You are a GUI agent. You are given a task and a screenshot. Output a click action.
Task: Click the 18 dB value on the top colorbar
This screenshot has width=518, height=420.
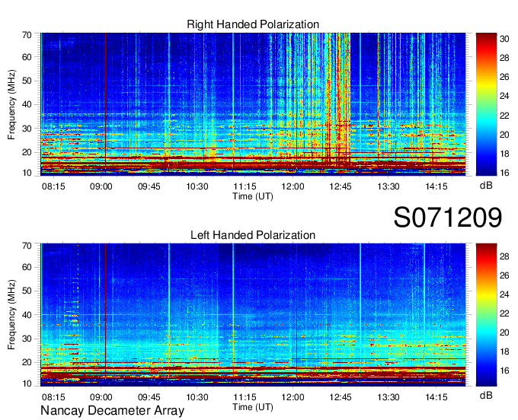(x=504, y=154)
